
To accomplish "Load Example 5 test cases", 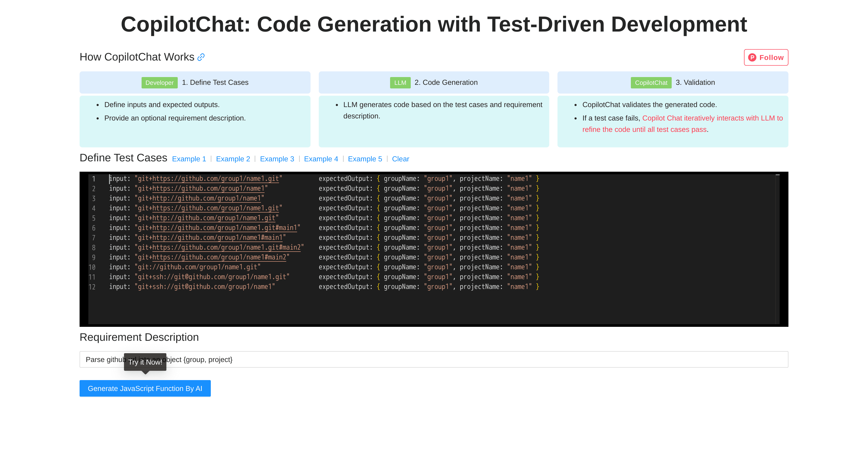I will coord(365,159).
